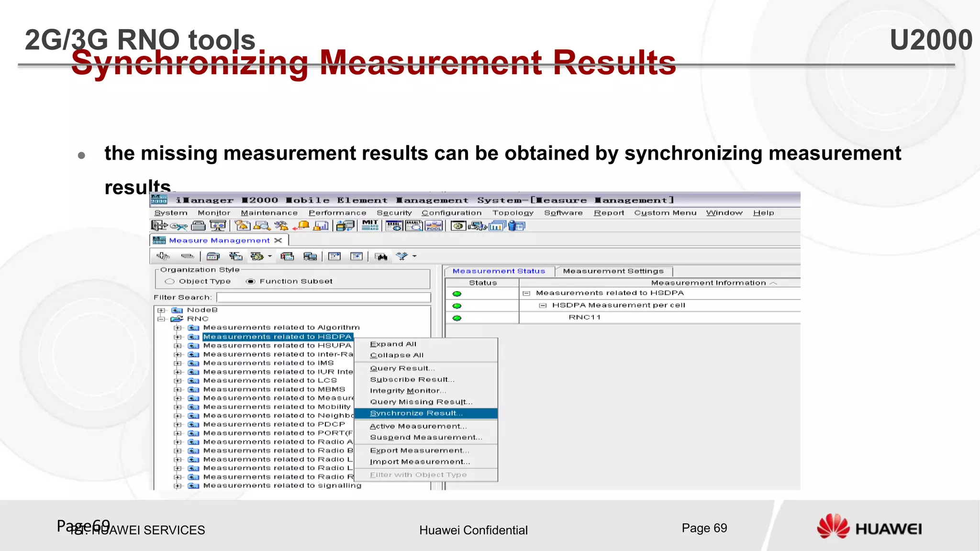Collapse the RNC tree node
This screenshot has width=980, height=551.
[161, 319]
